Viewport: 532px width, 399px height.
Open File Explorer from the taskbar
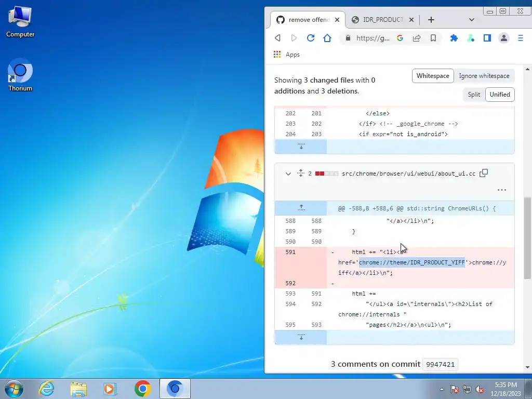pos(78,389)
